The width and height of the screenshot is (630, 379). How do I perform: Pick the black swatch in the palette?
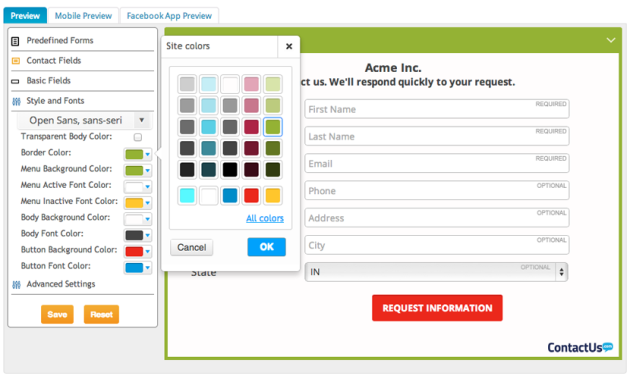(230, 170)
